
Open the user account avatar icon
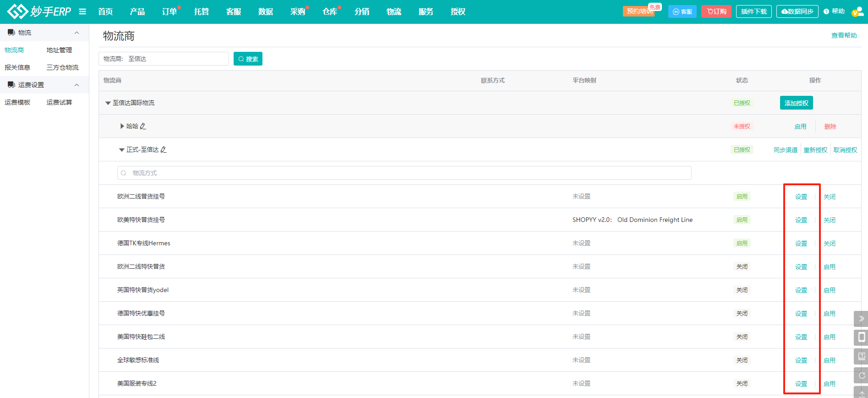857,11
